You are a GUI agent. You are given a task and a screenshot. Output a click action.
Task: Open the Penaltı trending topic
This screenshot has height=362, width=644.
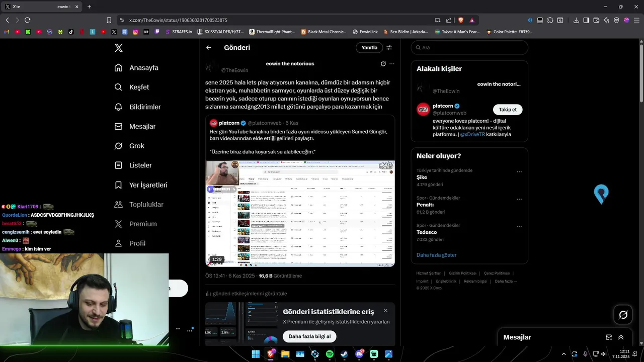[425, 205]
